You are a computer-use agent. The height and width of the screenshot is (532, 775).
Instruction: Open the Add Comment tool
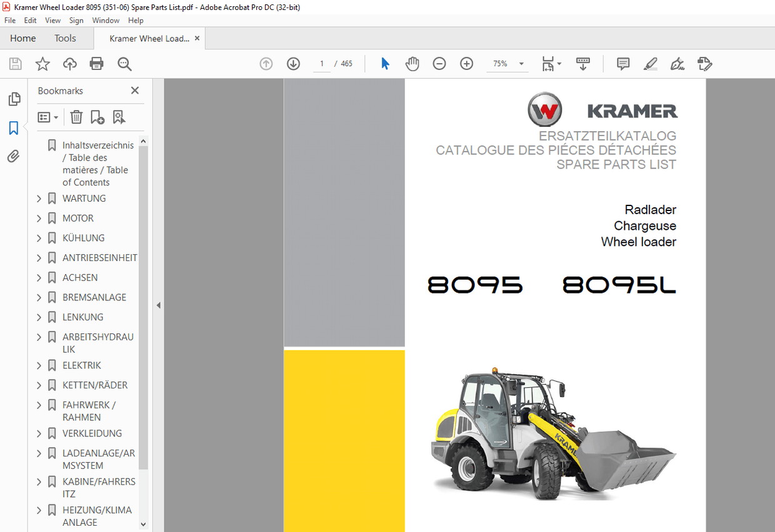tap(622, 63)
